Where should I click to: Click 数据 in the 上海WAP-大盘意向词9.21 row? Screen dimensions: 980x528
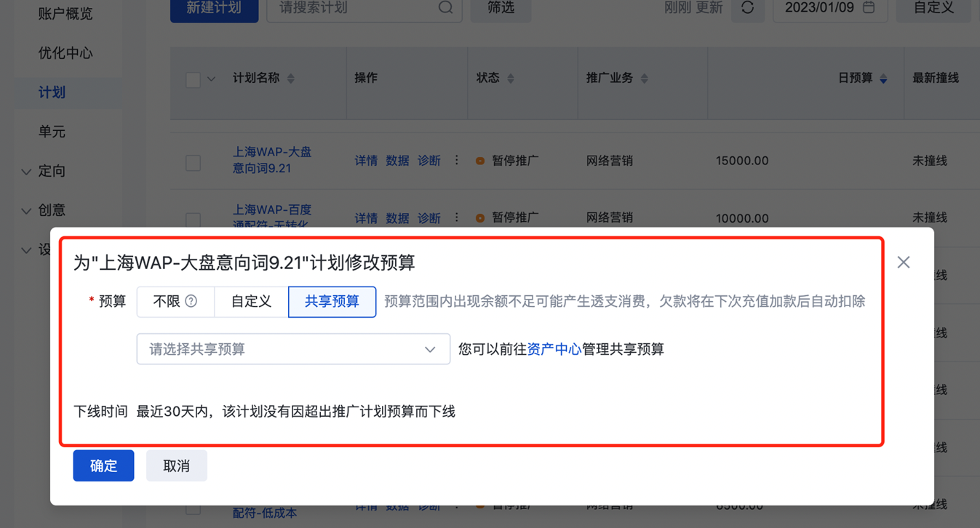tap(397, 161)
